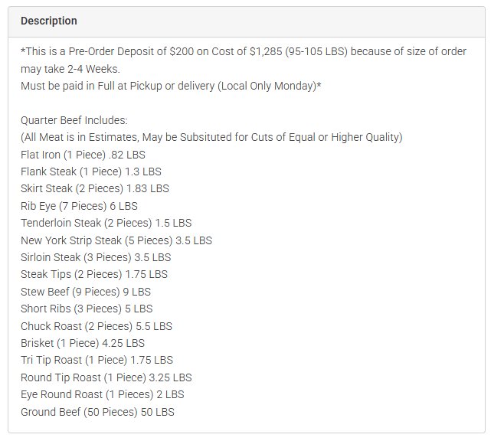The height and width of the screenshot is (441, 504).
Task: Click the 'Quarter Beef Includes:' heading text
Action: tap(74, 120)
